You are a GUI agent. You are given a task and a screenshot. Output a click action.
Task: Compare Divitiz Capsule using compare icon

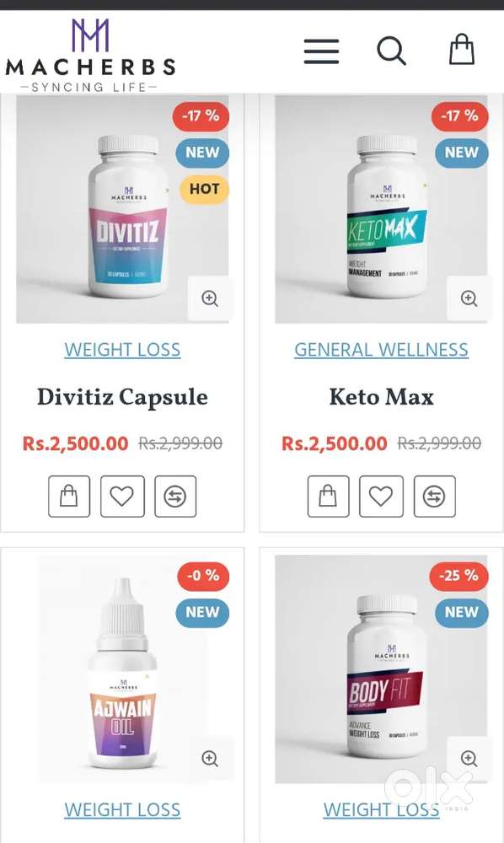pos(175,497)
